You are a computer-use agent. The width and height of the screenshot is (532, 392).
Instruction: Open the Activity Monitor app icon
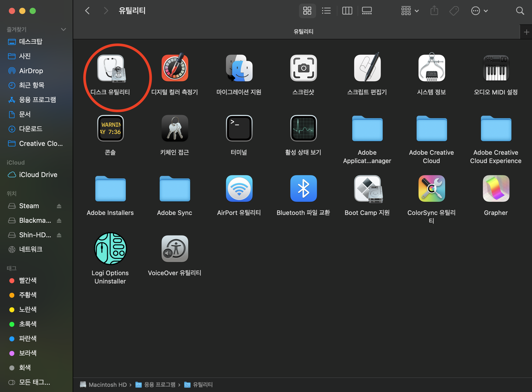coord(303,129)
